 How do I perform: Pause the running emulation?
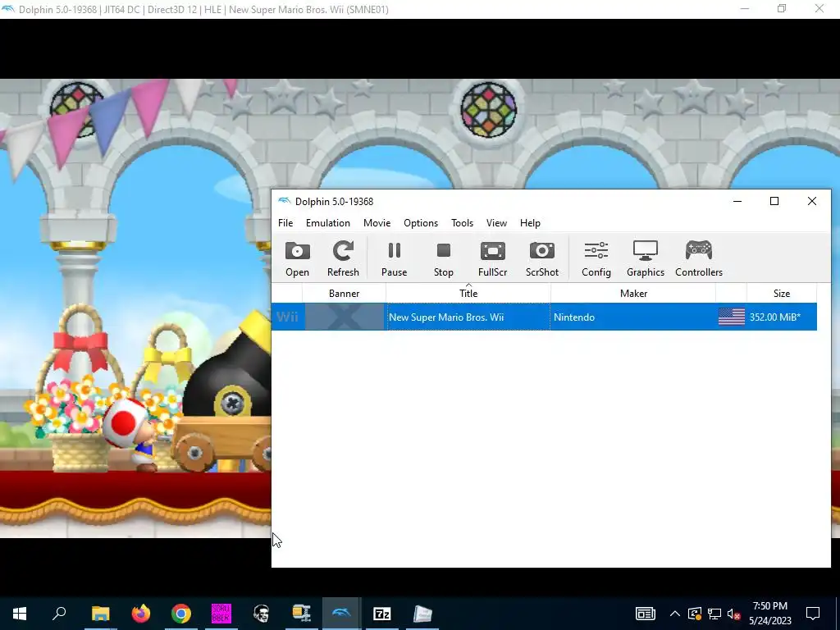[x=395, y=259]
